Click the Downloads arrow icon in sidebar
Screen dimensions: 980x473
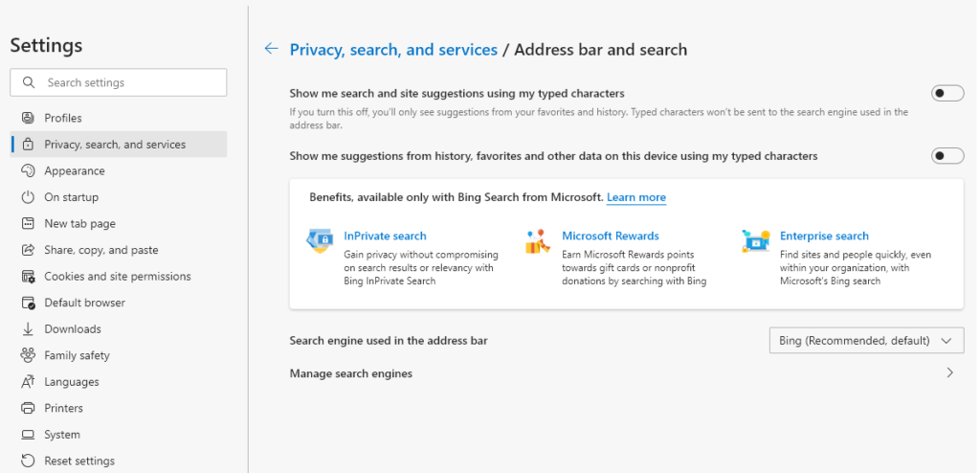click(28, 328)
